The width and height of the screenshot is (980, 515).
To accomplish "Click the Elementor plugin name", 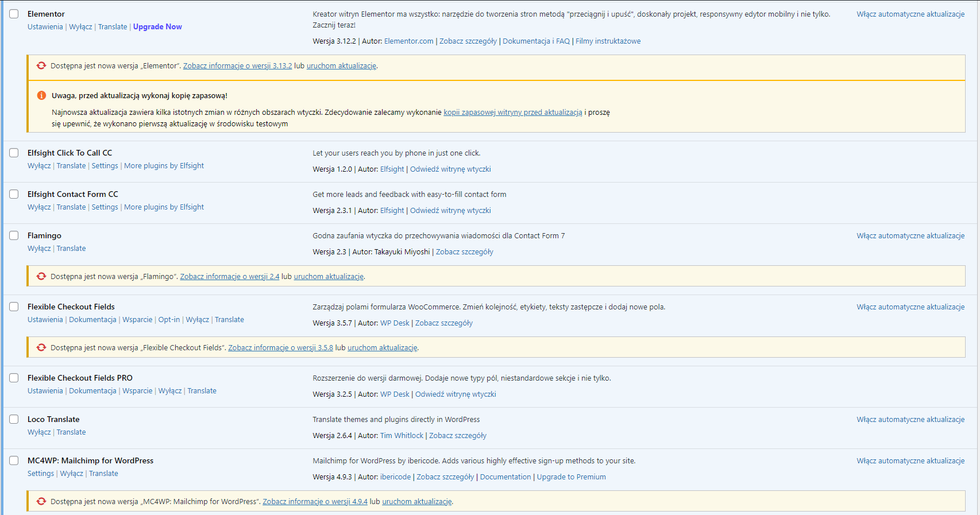I will (46, 14).
